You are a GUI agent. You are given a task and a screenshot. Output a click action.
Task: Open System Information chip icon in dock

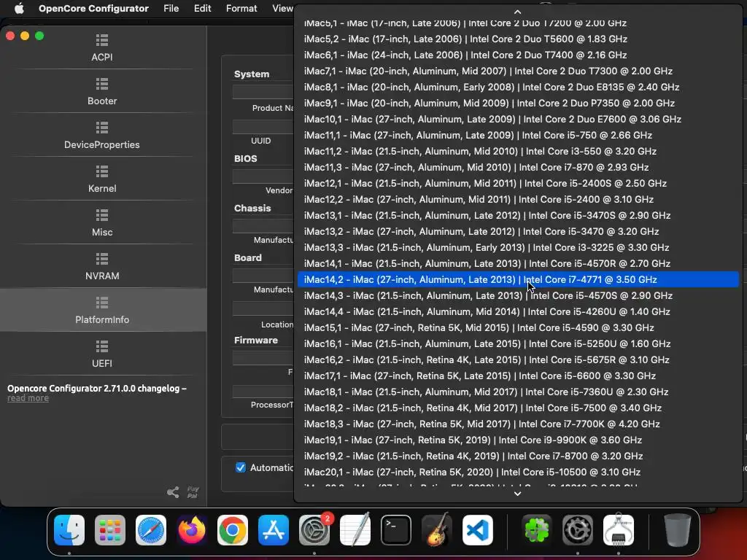[619, 530]
